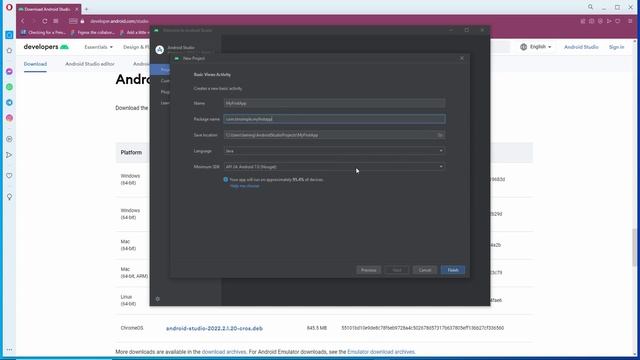Click the Android Studio logo in welcome window

[160, 50]
